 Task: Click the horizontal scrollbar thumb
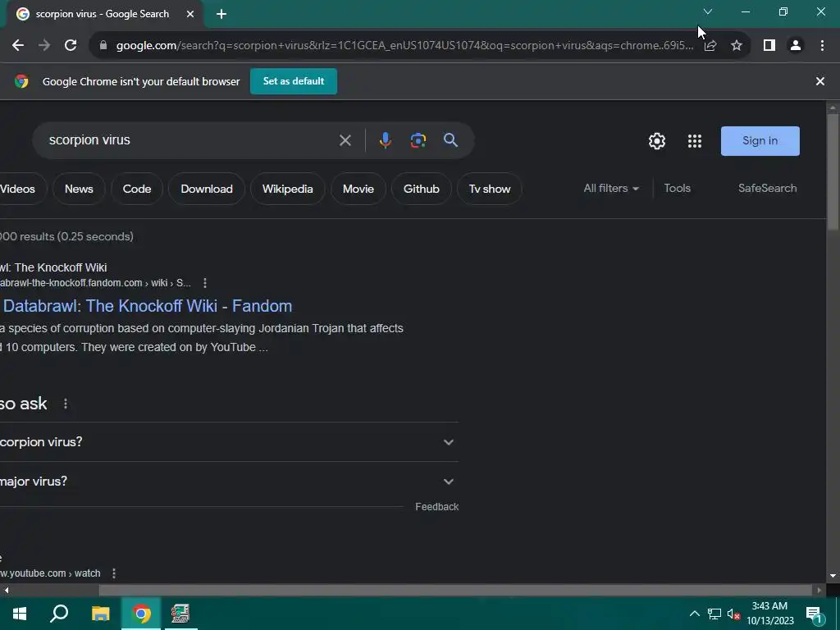(x=455, y=590)
